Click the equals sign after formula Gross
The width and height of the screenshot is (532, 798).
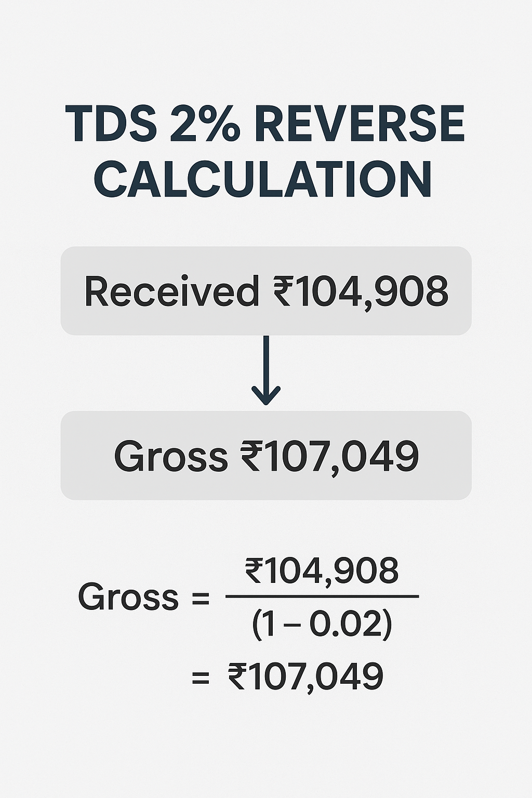(x=201, y=598)
